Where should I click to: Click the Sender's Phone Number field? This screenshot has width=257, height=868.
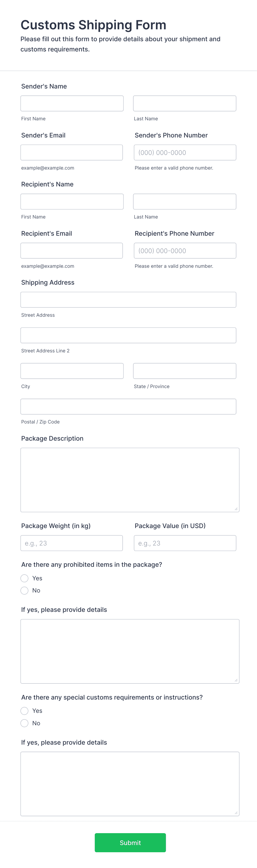pos(185,152)
